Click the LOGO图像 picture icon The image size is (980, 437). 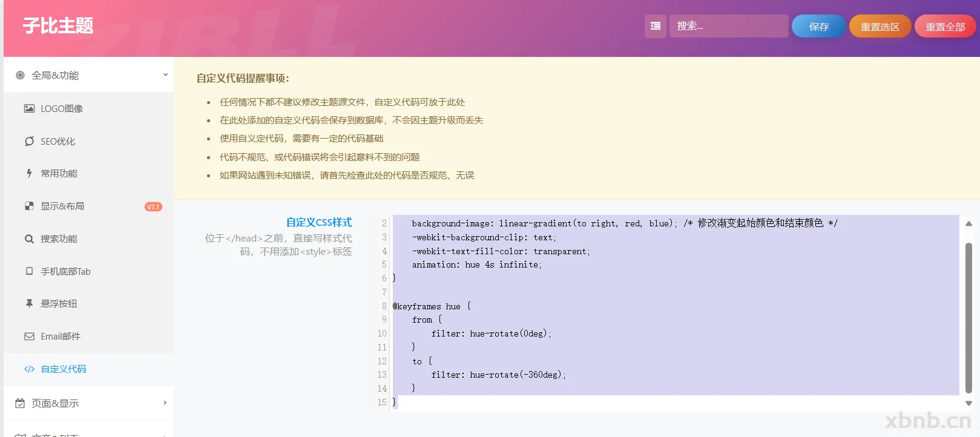click(x=29, y=108)
